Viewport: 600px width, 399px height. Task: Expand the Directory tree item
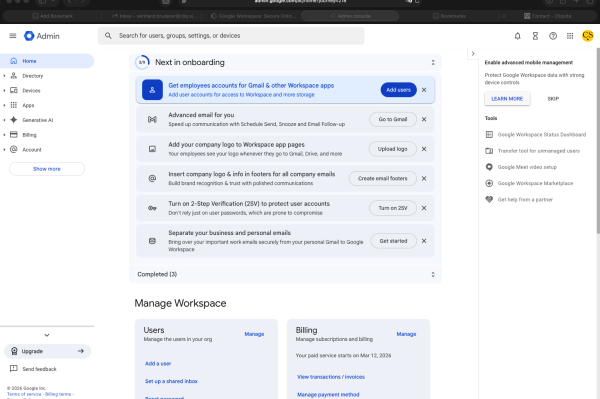point(4,76)
